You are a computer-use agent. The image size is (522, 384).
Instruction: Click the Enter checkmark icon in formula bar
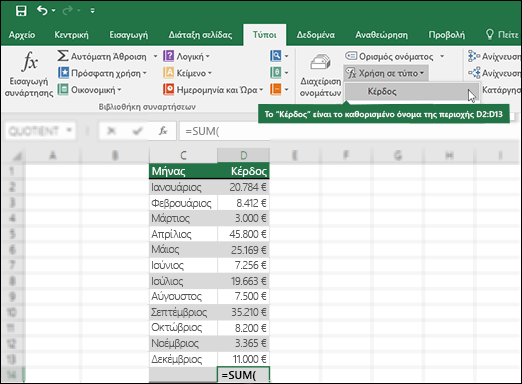pyautogui.click(x=137, y=131)
